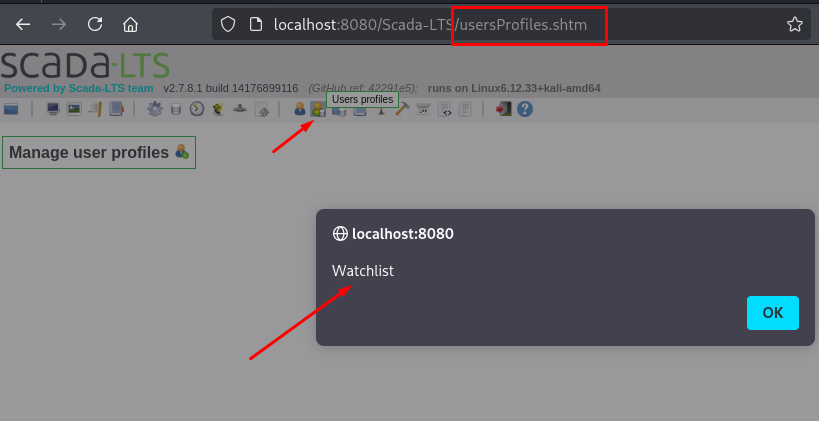Click the version text v2.7.8.1 build

click(x=231, y=88)
